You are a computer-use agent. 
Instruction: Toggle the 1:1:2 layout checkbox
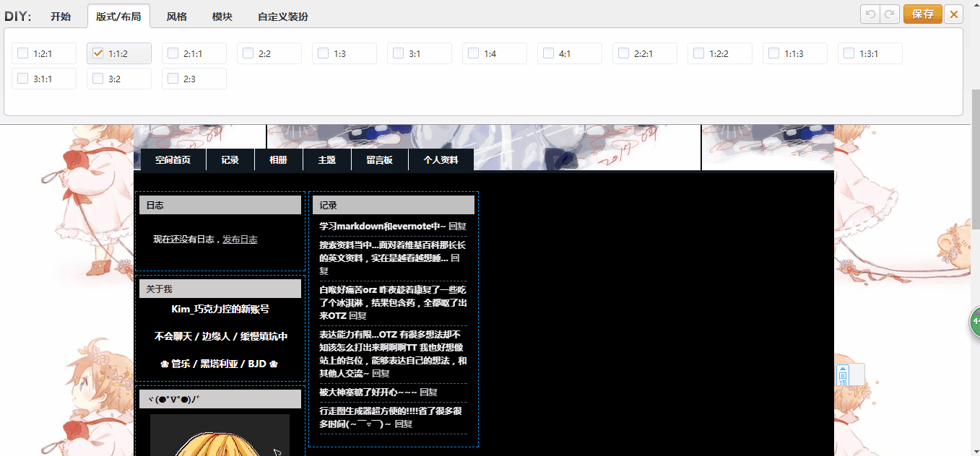point(98,53)
